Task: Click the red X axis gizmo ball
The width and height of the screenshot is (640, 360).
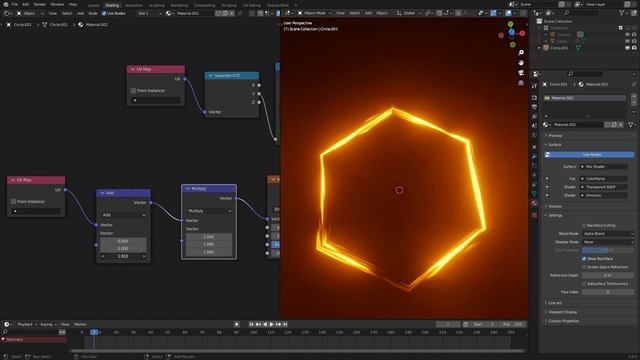Action: [522, 33]
